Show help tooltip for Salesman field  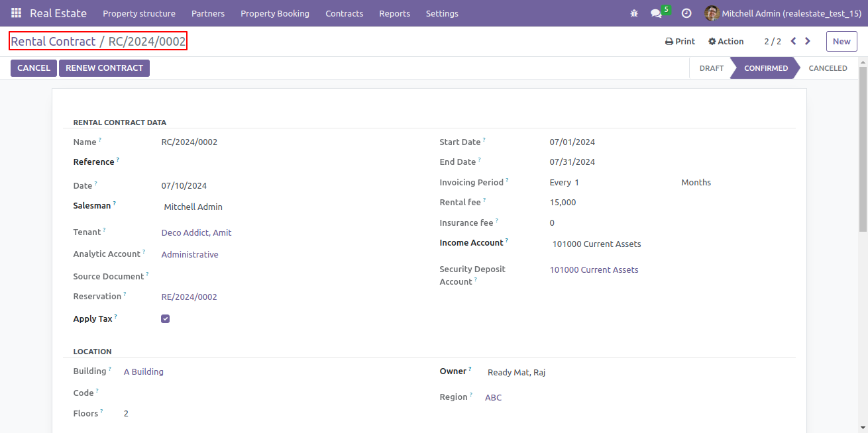point(114,203)
